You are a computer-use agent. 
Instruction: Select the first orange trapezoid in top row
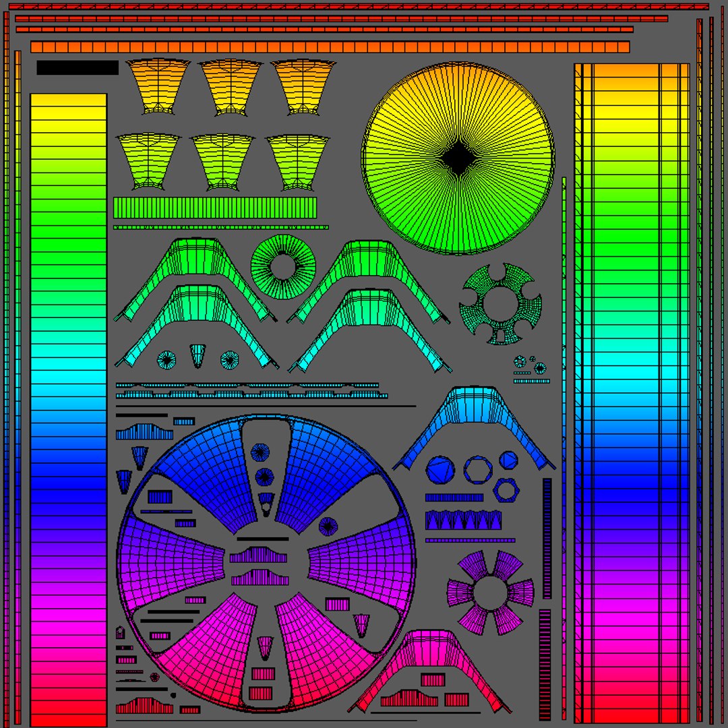click(158, 86)
